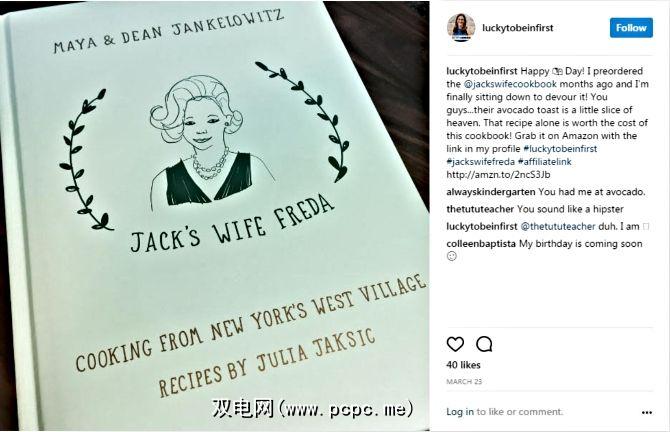The height and width of the screenshot is (432, 670).
Task: Open #jackswifefreda hashtag
Action: click(481, 162)
